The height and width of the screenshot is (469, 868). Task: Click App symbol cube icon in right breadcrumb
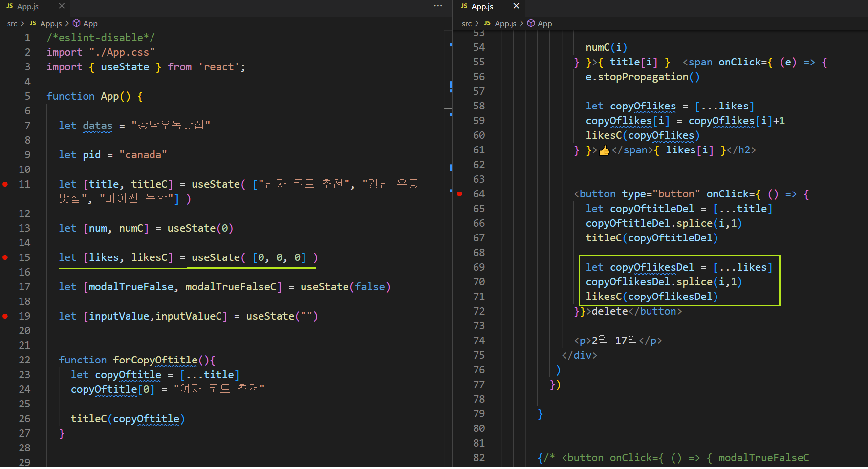[x=531, y=23]
